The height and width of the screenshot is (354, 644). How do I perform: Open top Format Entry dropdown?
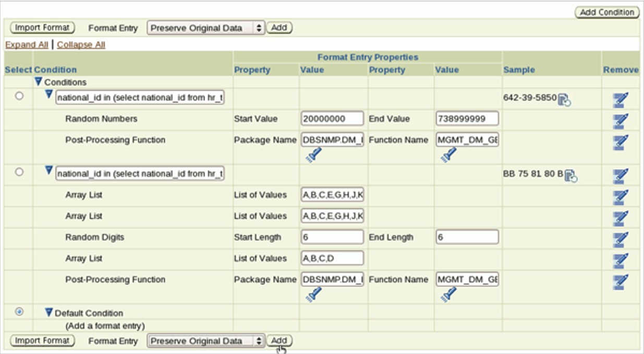tap(206, 28)
